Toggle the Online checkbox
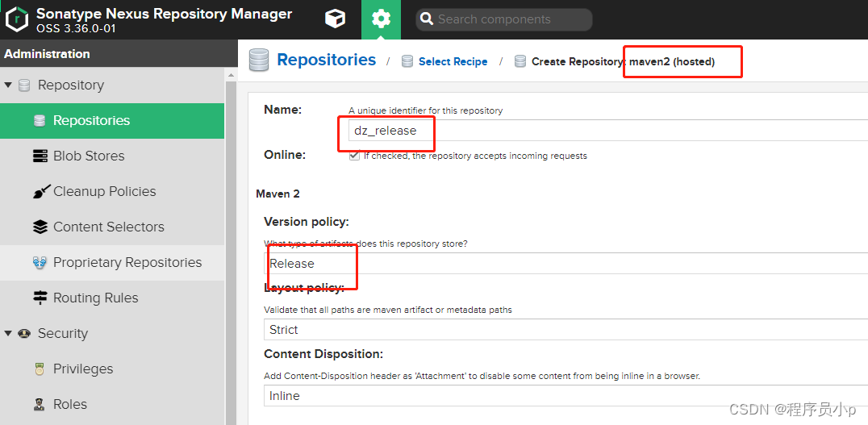The height and width of the screenshot is (425, 868). 354,156
